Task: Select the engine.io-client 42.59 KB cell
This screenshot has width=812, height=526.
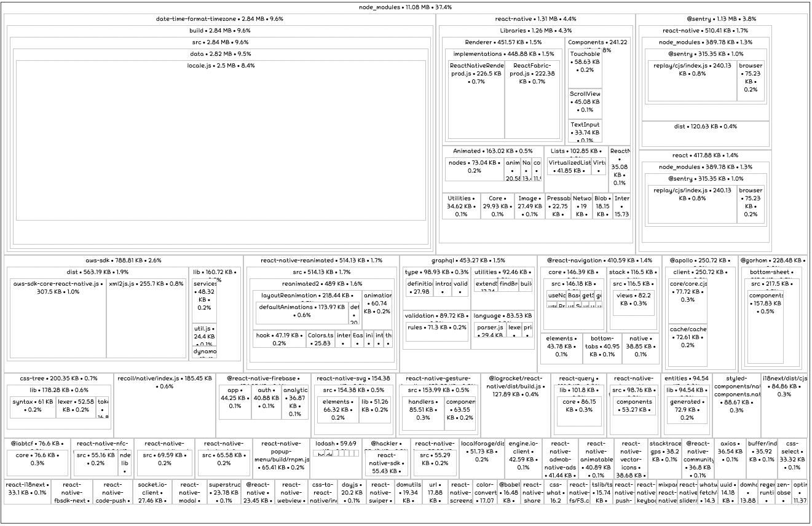Action: pyautogui.click(x=523, y=458)
